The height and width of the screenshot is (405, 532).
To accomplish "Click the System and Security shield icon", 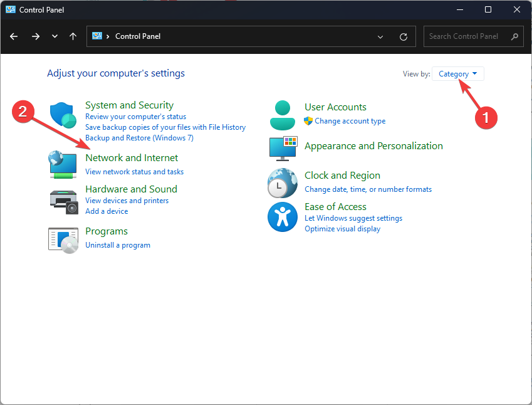I will click(63, 115).
